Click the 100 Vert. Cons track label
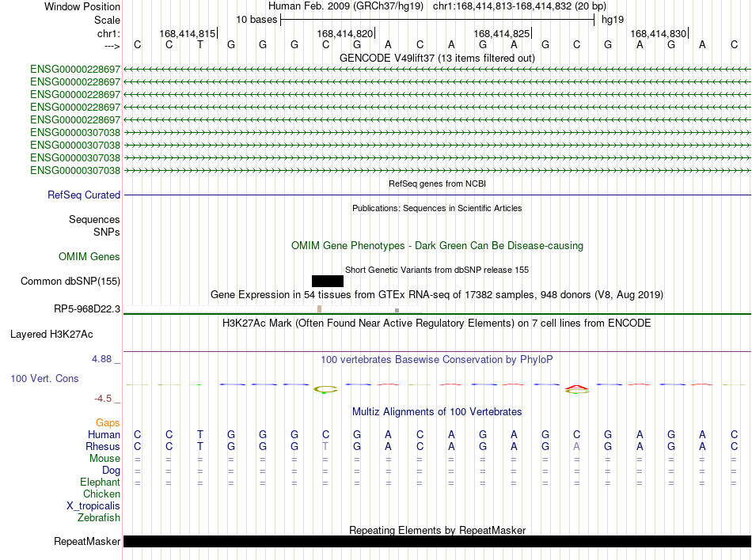Image resolution: width=752 pixels, height=560 pixels. [44, 378]
